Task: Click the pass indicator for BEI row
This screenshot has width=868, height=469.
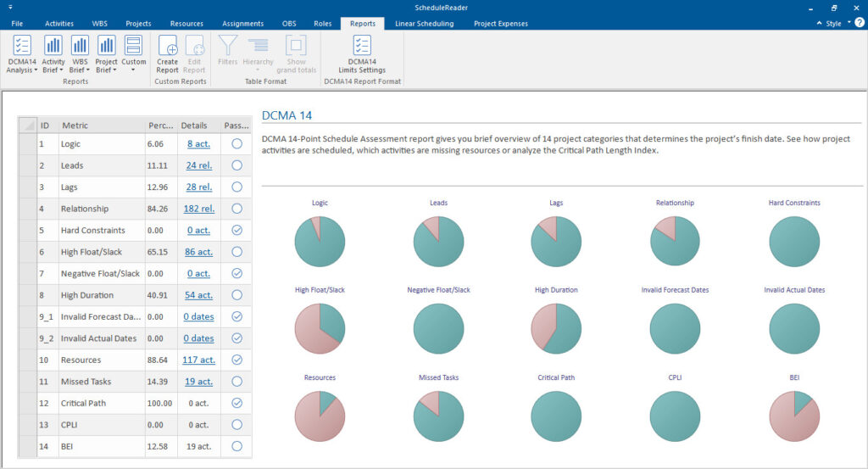Action: point(237,446)
